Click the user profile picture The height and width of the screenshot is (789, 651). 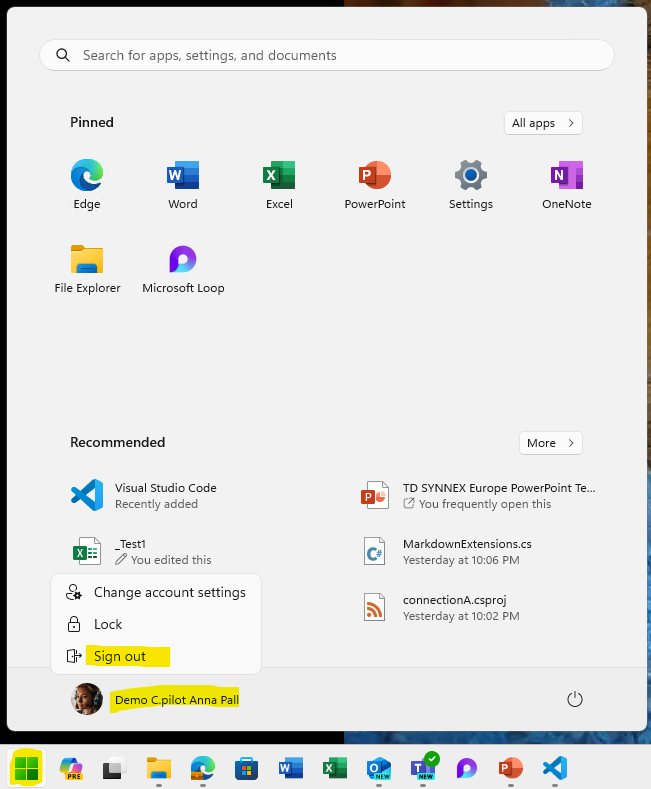coord(87,699)
